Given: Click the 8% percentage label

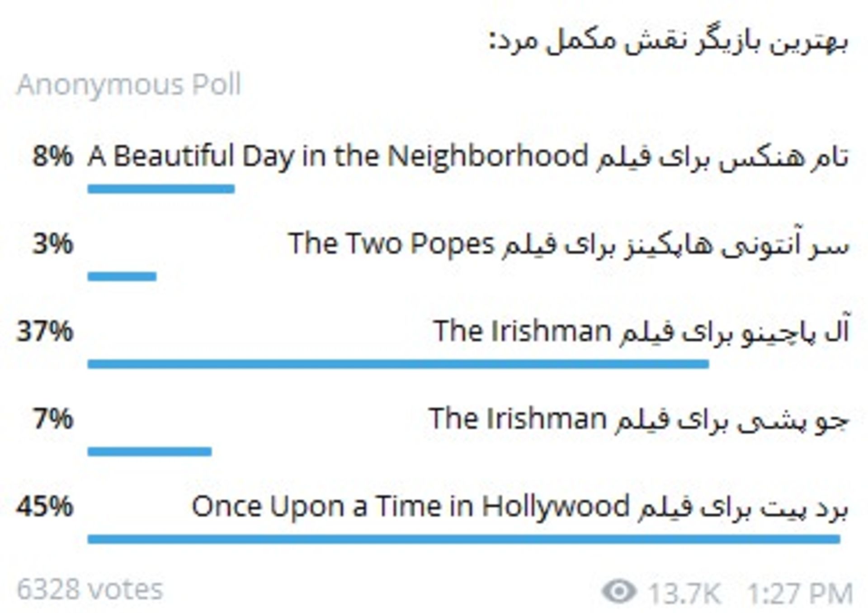Looking at the screenshot, I should tap(52, 157).
